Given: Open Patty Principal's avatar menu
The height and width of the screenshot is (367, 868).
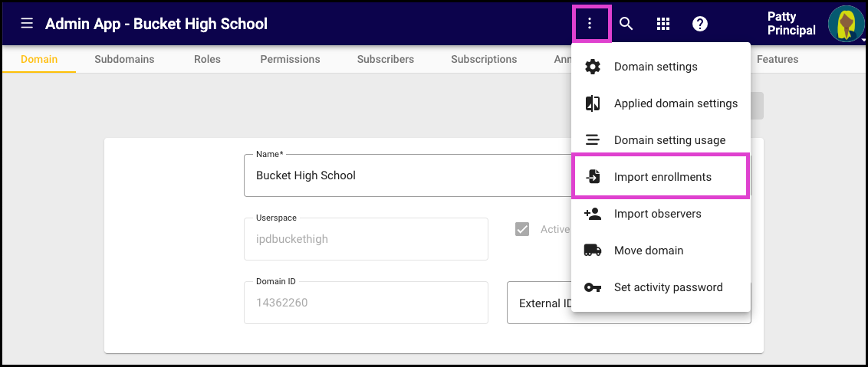Looking at the screenshot, I should [x=846, y=24].
